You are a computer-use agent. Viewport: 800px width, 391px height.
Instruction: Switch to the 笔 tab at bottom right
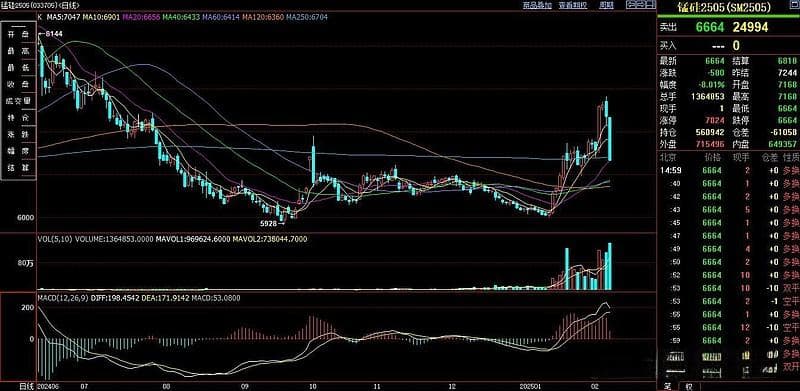(x=667, y=386)
